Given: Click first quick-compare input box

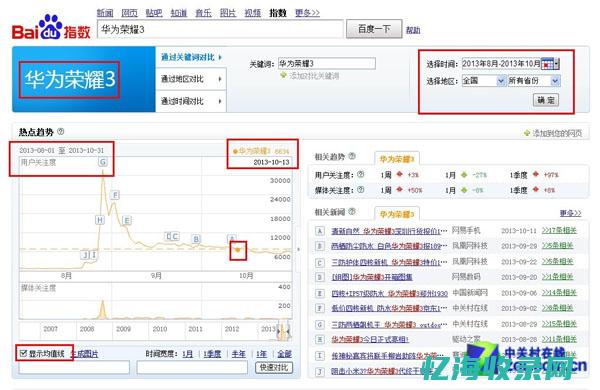Looking at the screenshot, I should pos(74,367).
